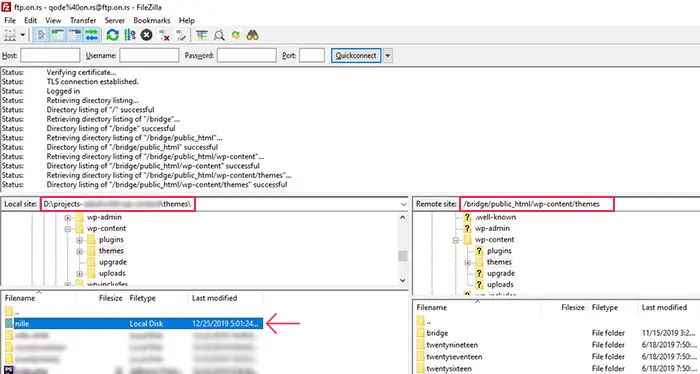Viewport: 700px width, 374px height.
Task: Select remote wp-admin folder
Action: (492, 228)
